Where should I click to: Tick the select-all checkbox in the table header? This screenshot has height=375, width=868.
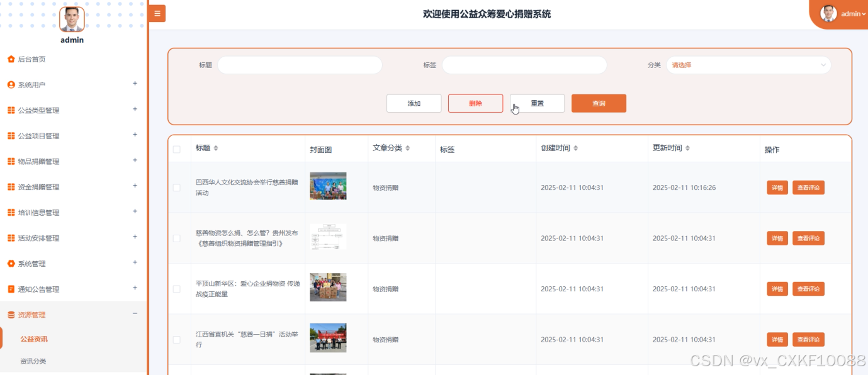click(x=176, y=149)
